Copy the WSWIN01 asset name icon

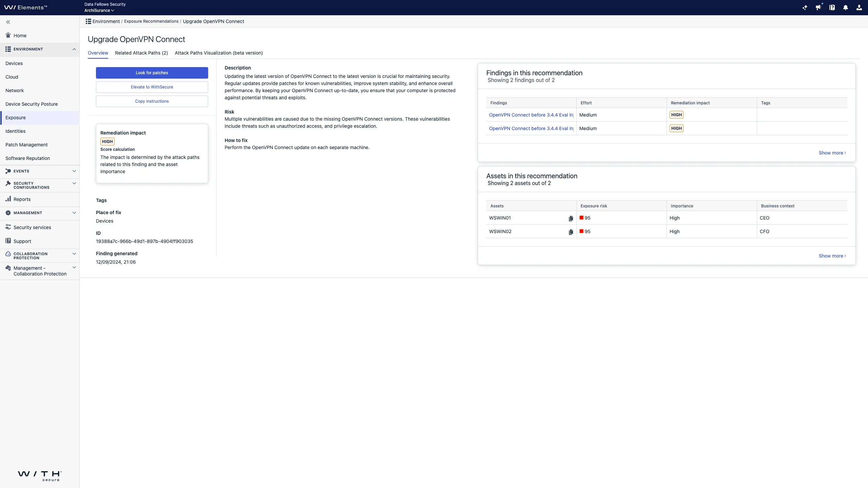(x=571, y=219)
